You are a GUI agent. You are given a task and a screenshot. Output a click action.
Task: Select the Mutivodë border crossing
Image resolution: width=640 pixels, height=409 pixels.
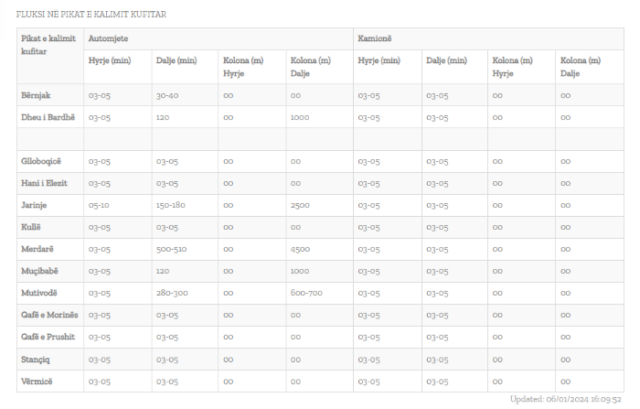pyautogui.click(x=39, y=293)
